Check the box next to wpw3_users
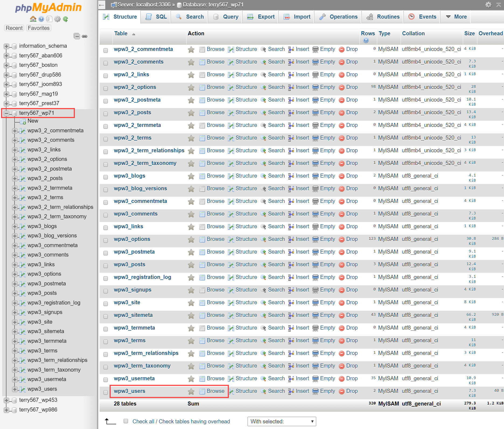504x429 pixels. (106, 392)
